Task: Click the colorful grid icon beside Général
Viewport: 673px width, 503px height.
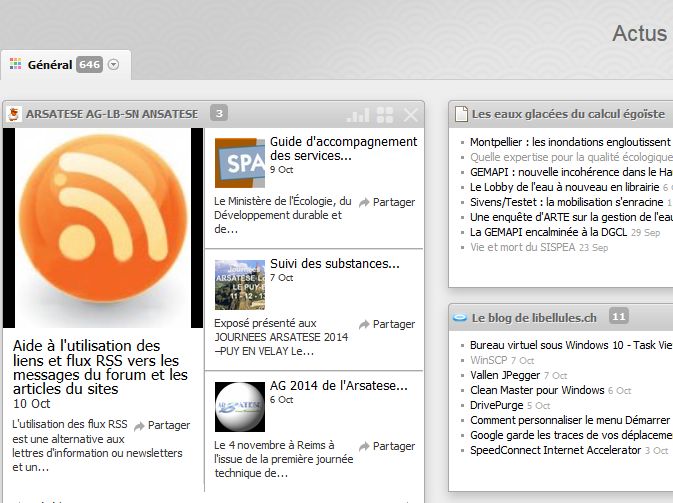Action: (x=15, y=64)
